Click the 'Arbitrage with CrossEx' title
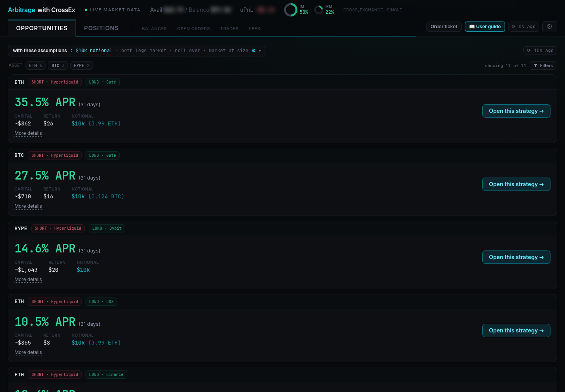 (42, 10)
